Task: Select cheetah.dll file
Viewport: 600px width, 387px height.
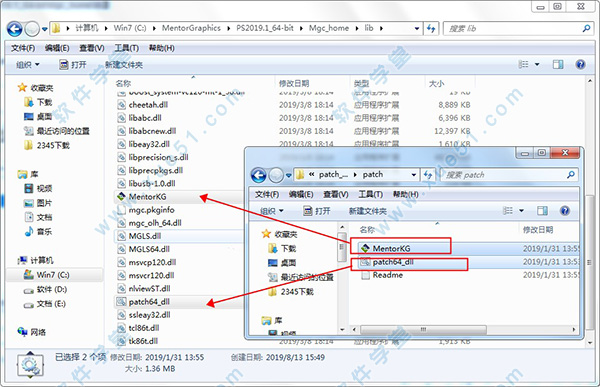Action: pyautogui.click(x=148, y=105)
